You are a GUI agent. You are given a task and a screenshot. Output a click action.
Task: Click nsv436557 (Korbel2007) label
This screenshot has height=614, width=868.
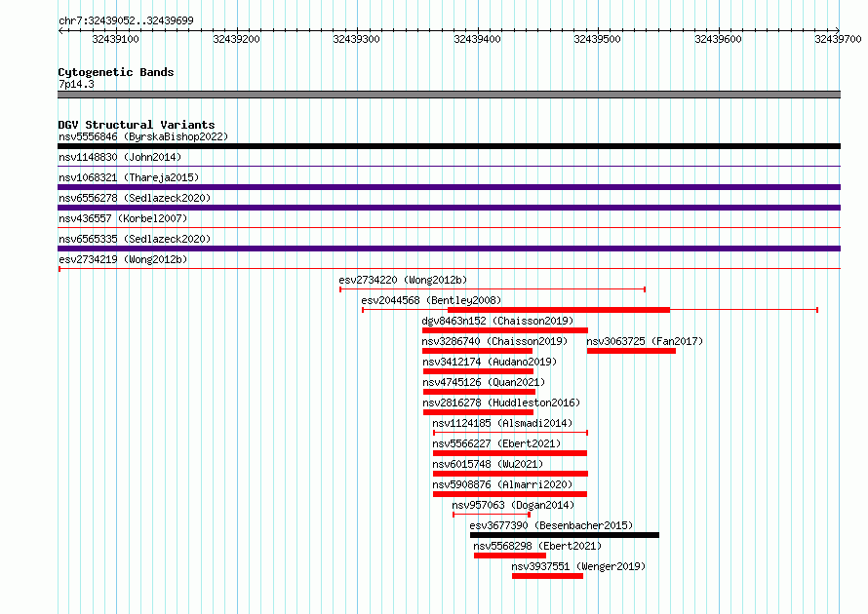tap(123, 218)
